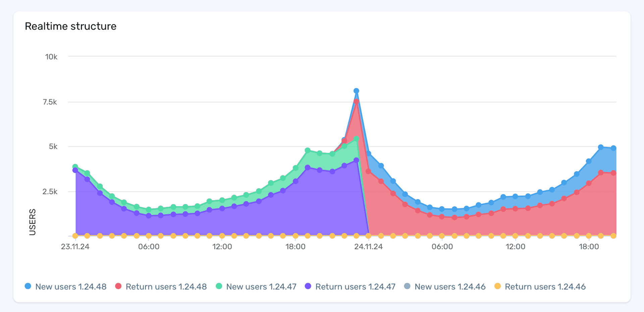The width and height of the screenshot is (644, 312).
Task: Click the yellow Return users 1.24.46 legend dot
Action: coord(498,287)
